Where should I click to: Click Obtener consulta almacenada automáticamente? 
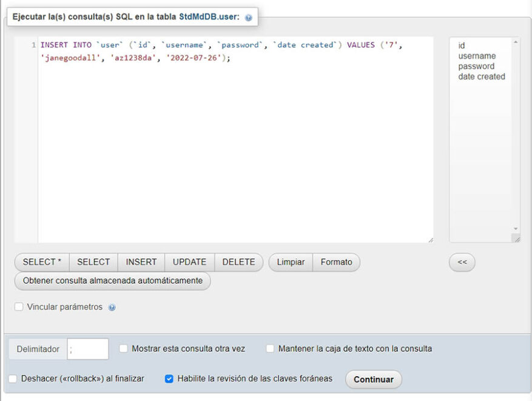112,281
